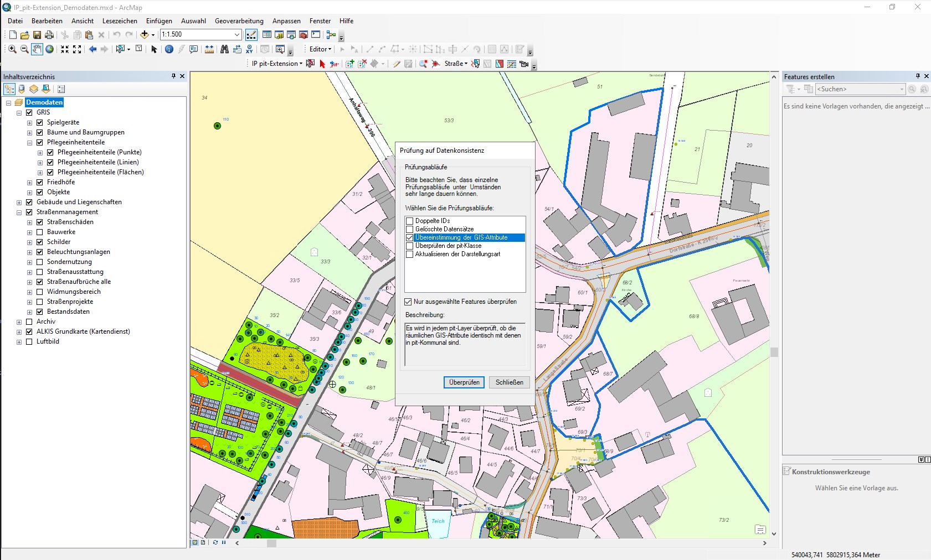Screen dimensions: 931x560
Task: Open the Identify tool
Action: click(x=169, y=49)
